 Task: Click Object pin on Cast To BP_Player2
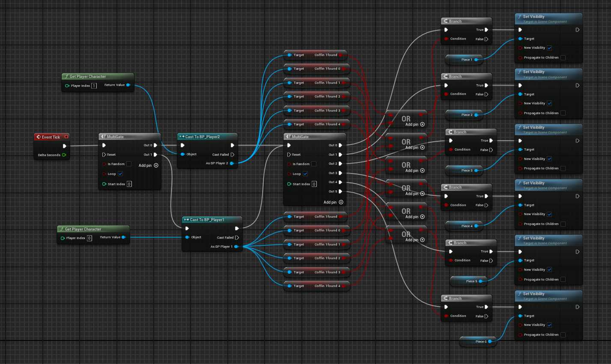click(x=183, y=154)
